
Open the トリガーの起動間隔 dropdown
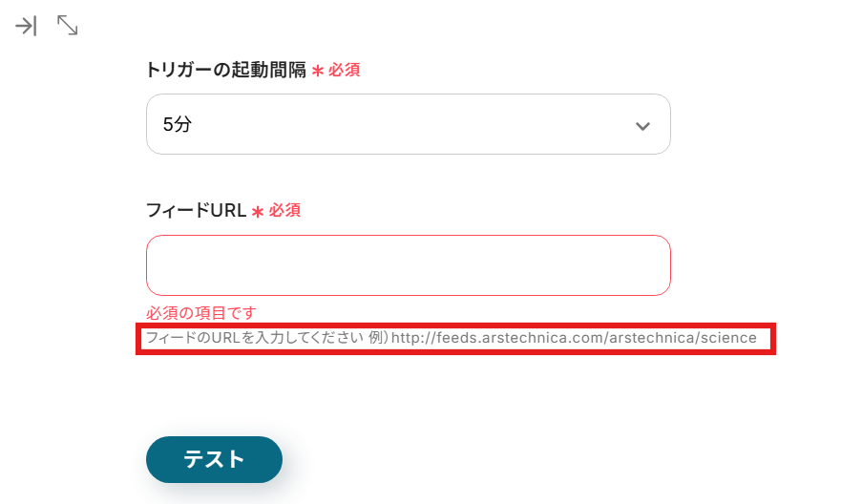[408, 124]
